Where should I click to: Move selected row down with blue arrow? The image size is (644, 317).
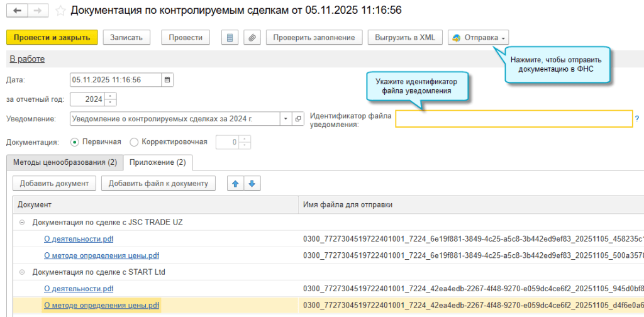click(x=252, y=184)
